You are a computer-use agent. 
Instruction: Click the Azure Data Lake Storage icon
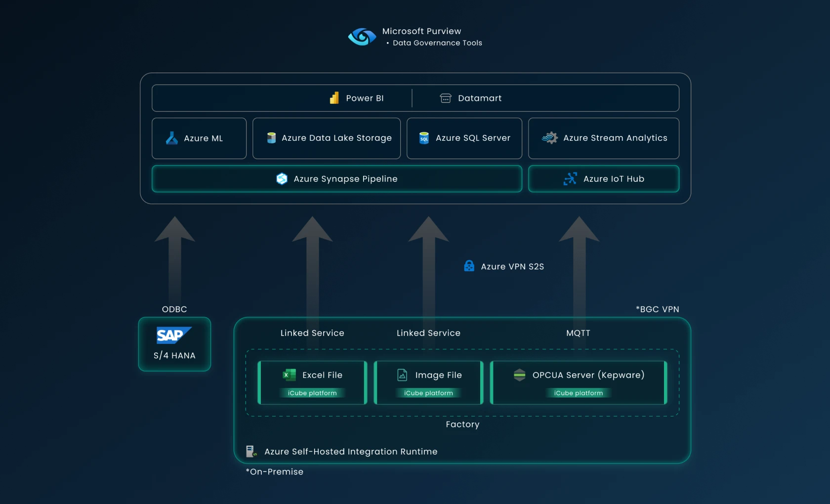pyautogui.click(x=271, y=138)
